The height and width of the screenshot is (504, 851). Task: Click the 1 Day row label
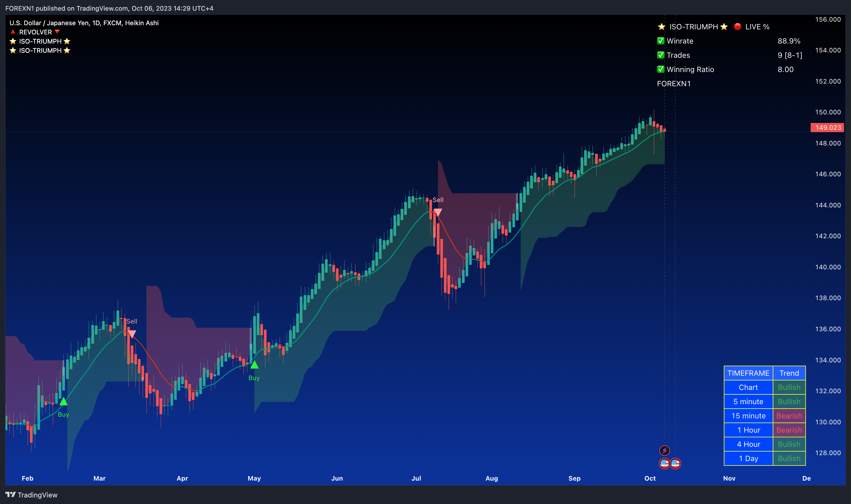pyautogui.click(x=748, y=458)
